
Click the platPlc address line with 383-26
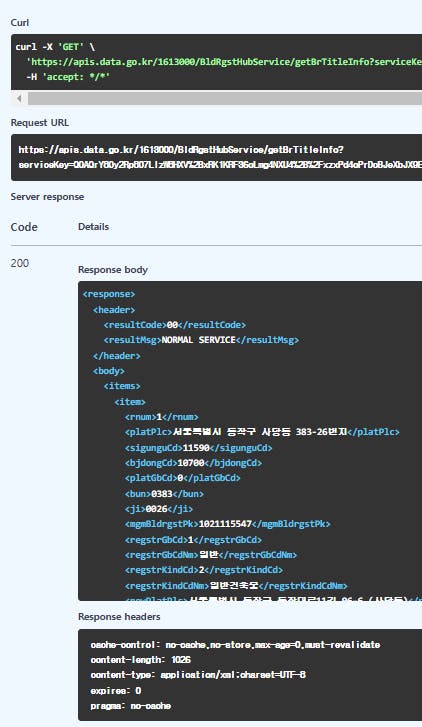pos(262,432)
